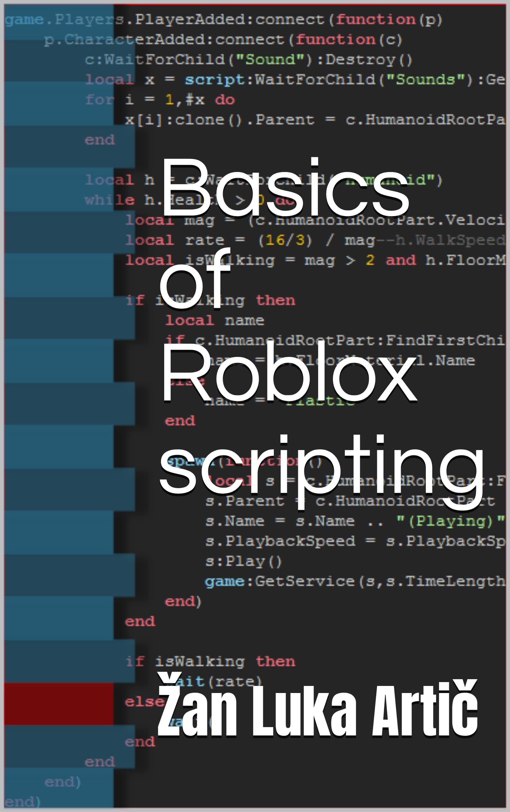Screen dimensions: 510x812
Task: Click the line s.Name = s.Name .. "(Playing)"
Action: [x=355, y=521]
